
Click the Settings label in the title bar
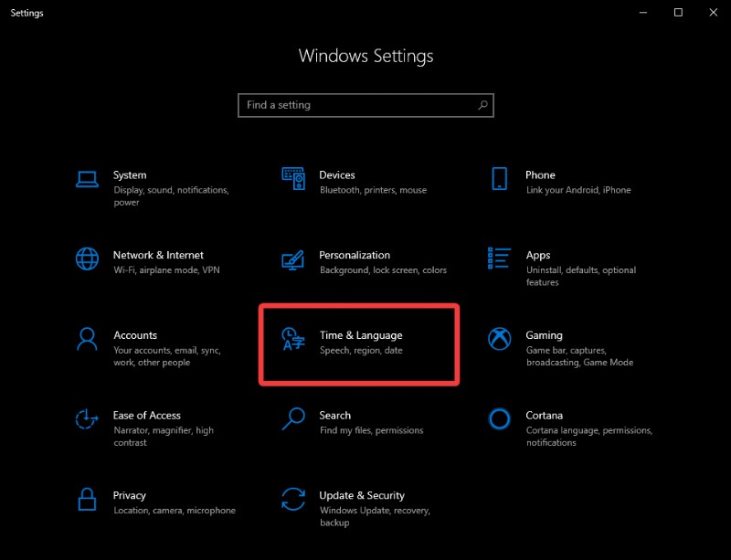pos(26,13)
